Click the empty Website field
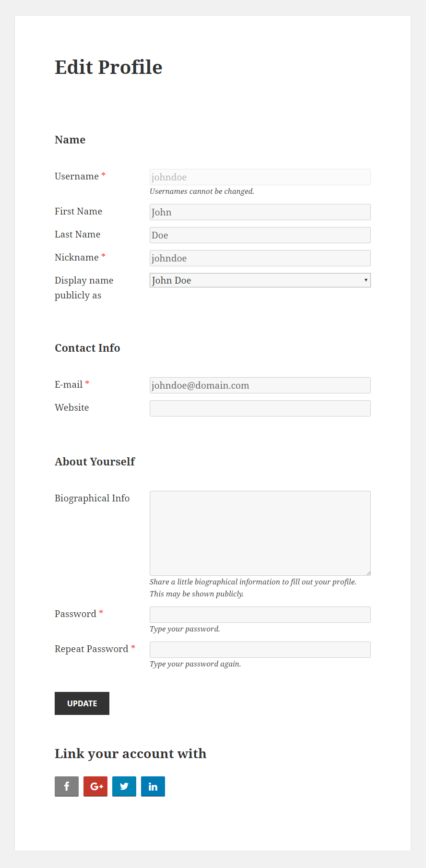The image size is (426, 868). (260, 408)
